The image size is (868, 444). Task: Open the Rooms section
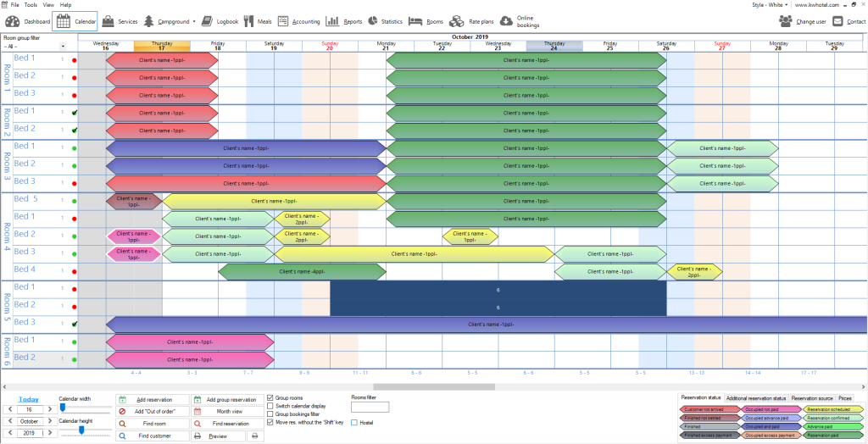426,21
